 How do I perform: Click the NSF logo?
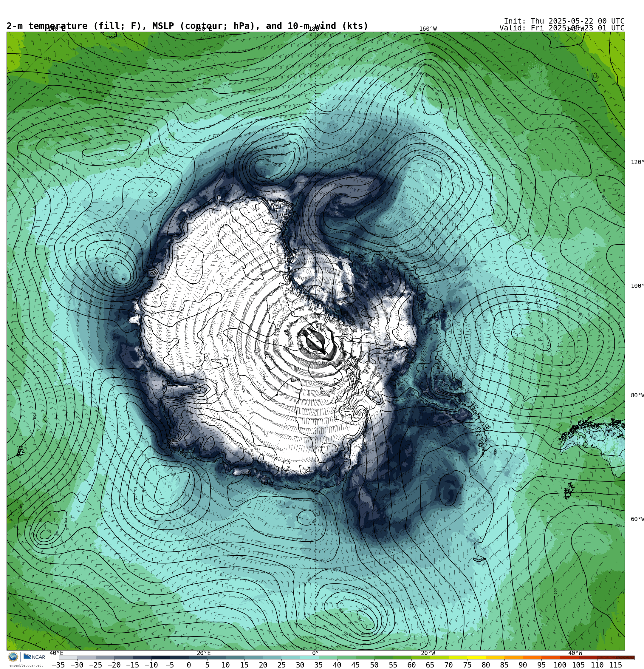[13, 657]
